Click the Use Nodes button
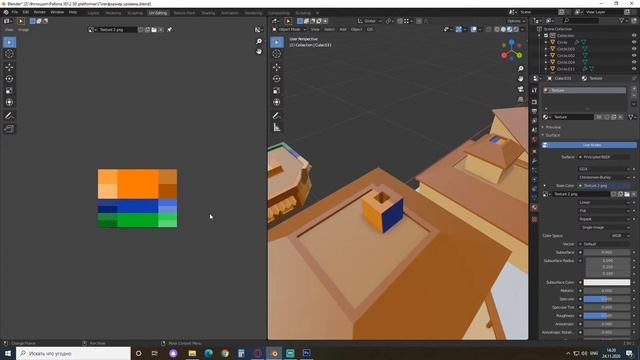Viewport: 640px width, 360px height. (x=589, y=145)
